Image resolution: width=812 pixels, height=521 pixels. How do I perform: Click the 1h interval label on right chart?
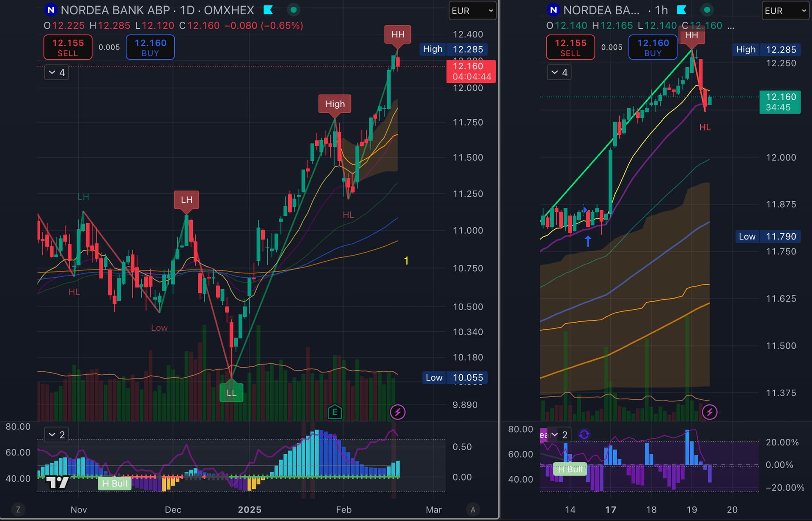click(661, 10)
